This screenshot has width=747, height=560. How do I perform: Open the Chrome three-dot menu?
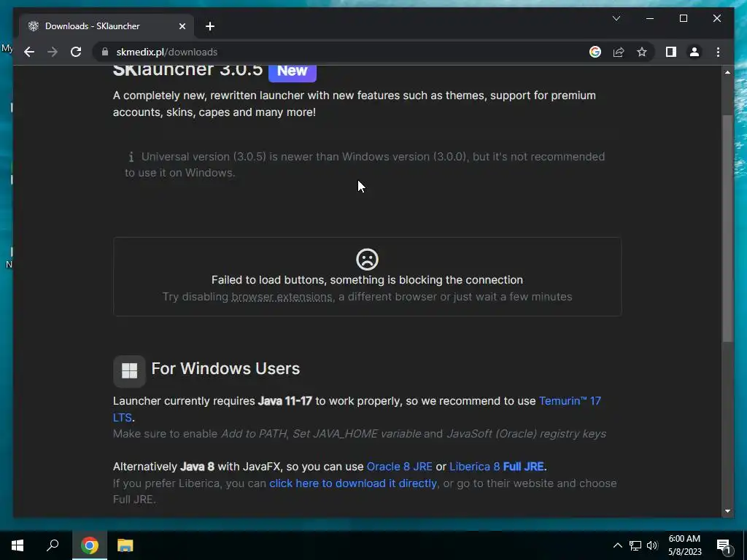[718, 52]
